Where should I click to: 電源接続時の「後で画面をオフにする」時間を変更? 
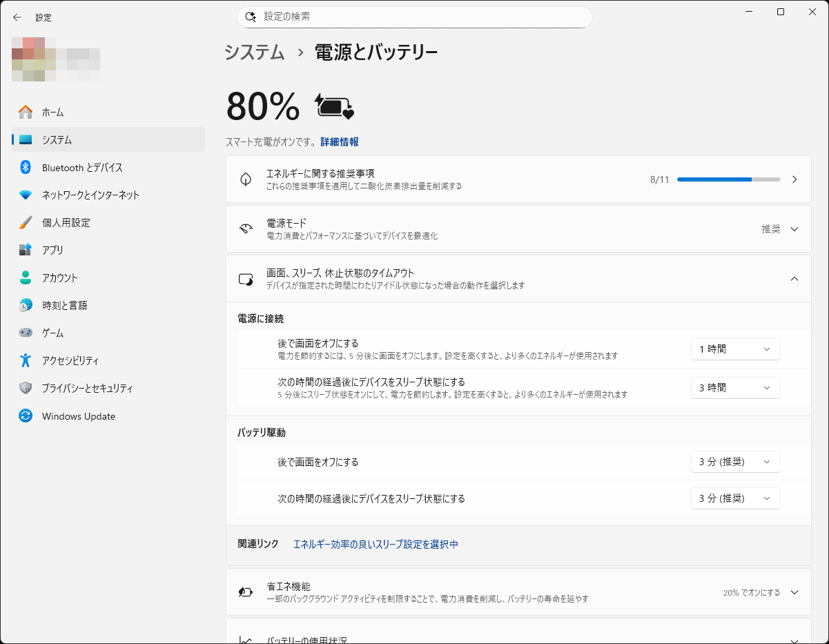tap(735, 349)
